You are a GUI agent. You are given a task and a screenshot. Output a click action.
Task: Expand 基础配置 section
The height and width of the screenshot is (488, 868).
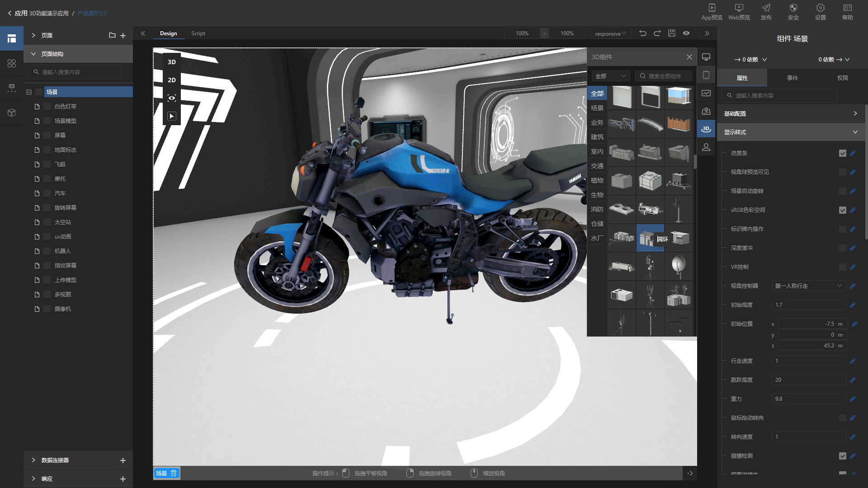click(791, 113)
